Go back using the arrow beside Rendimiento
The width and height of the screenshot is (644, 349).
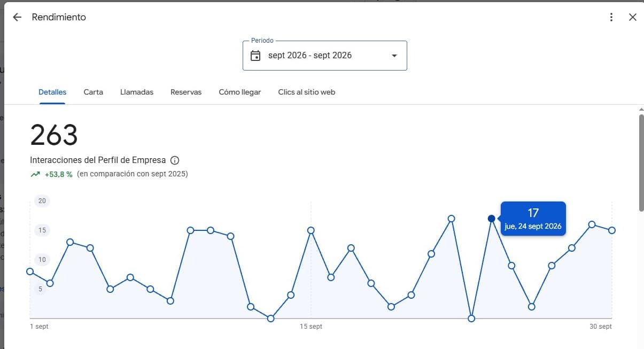pyautogui.click(x=17, y=17)
